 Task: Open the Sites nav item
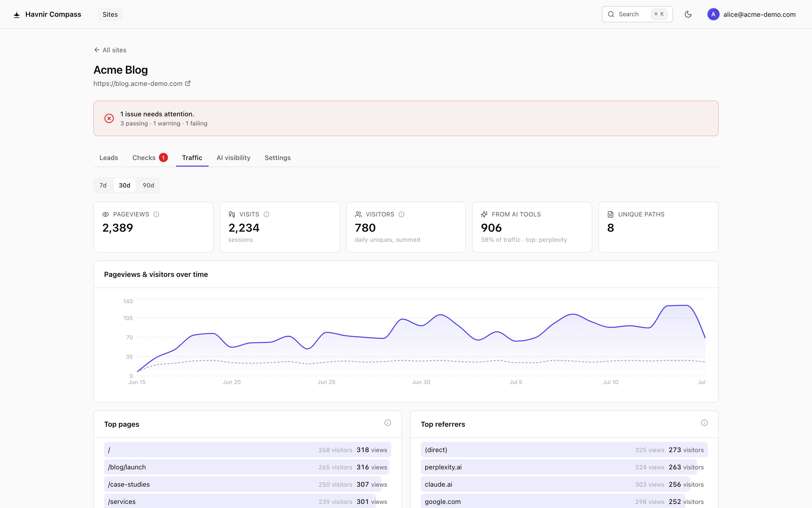tap(110, 14)
